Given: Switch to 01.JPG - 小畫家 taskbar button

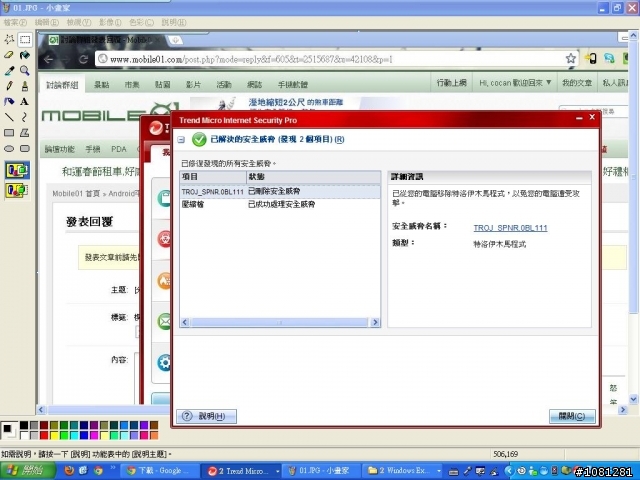Looking at the screenshot, I should tap(320, 471).
